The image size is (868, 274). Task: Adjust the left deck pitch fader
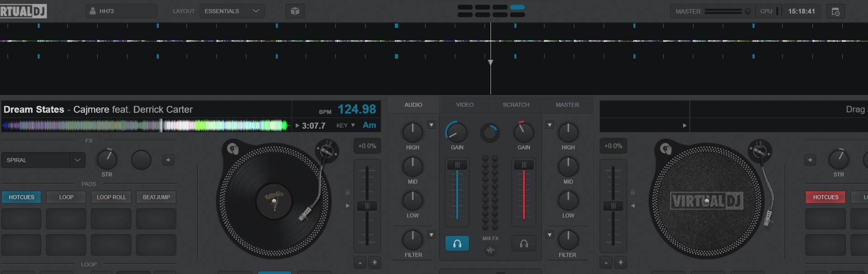click(367, 206)
